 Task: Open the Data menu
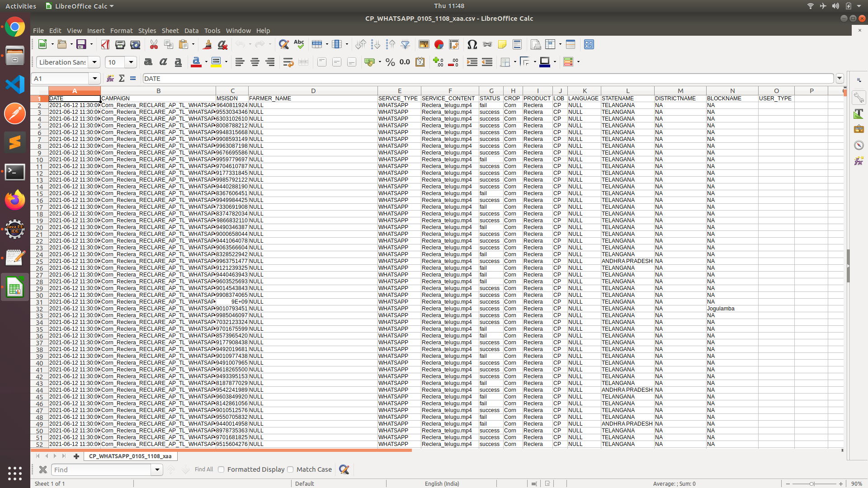point(191,31)
